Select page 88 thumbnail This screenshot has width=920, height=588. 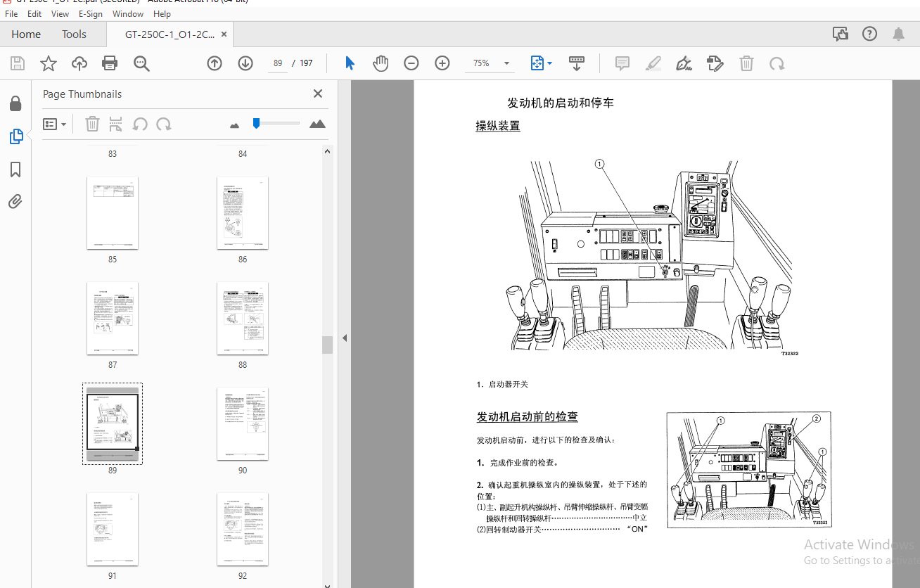pyautogui.click(x=243, y=319)
